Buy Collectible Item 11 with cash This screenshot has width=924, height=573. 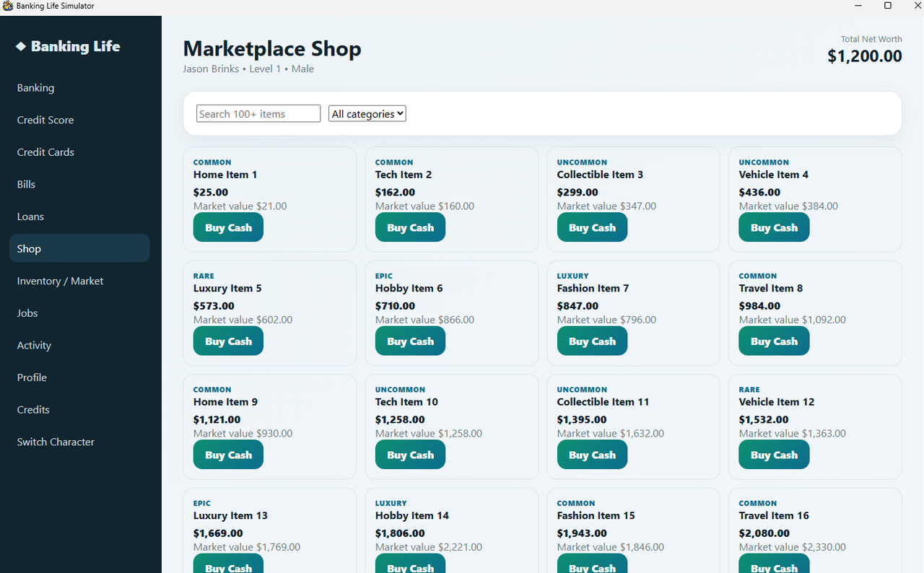[592, 455]
